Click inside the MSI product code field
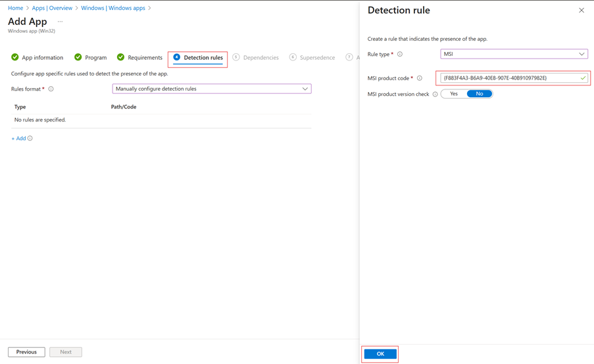Screen dimensions: 594x364 point(514,78)
